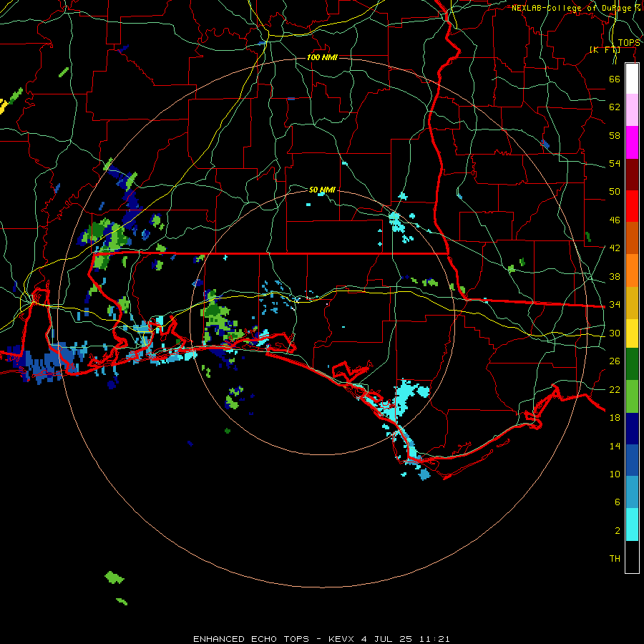The width and height of the screenshot is (644, 644).
Task: Click the 'NEXLAB-College of DuPage' text
Action: point(571,8)
